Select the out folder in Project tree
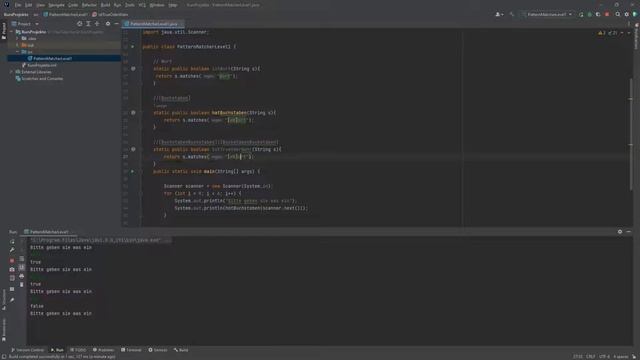The width and height of the screenshot is (640, 360). (x=31, y=45)
